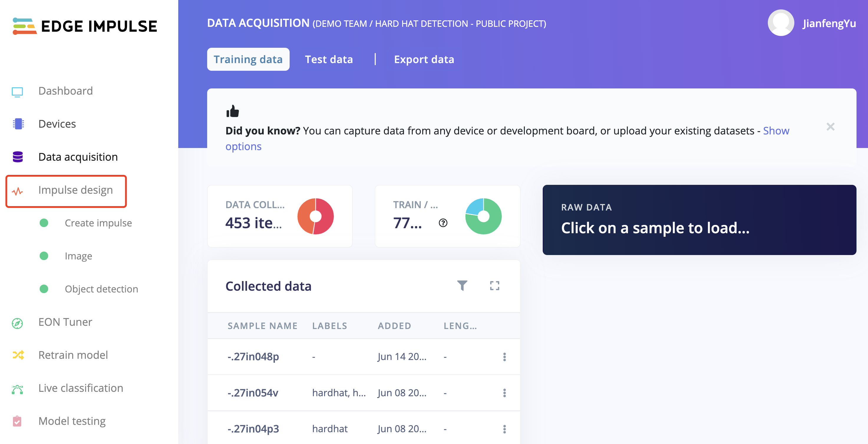Open Live classification page
This screenshot has height=444, width=868.
click(x=80, y=388)
